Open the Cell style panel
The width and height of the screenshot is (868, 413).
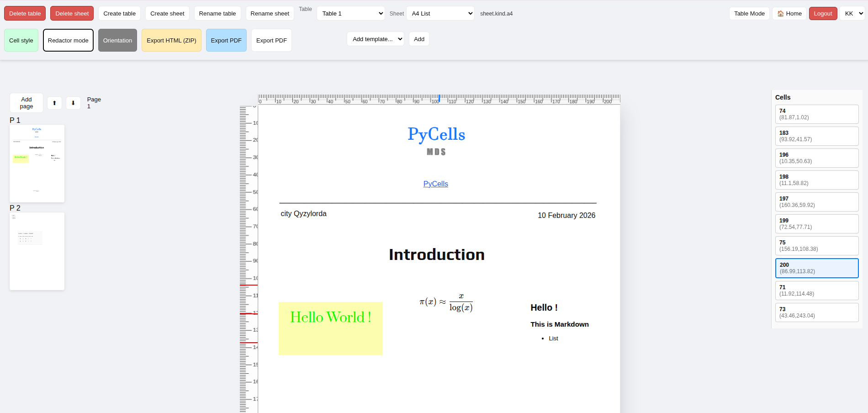pos(21,40)
